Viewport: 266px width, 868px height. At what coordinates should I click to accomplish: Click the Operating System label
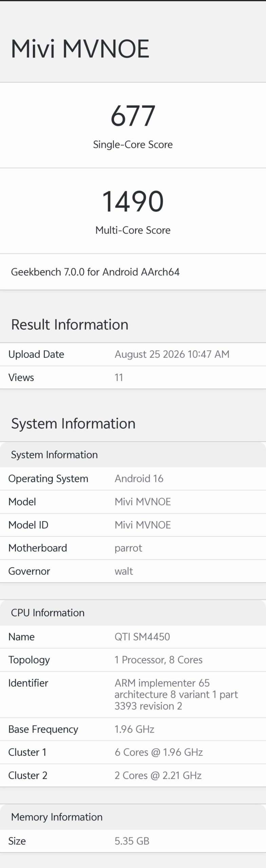click(x=48, y=479)
